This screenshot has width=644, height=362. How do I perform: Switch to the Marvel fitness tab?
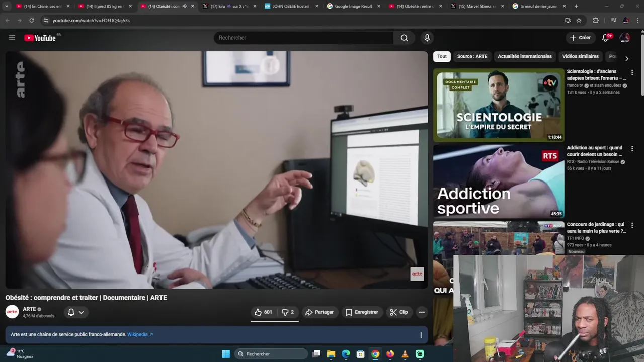click(478, 6)
